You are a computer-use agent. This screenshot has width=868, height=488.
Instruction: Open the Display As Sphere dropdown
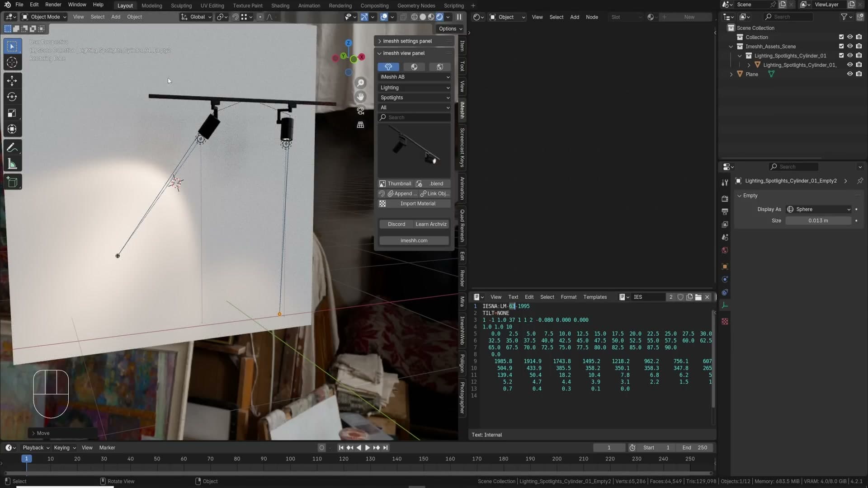[x=819, y=209]
